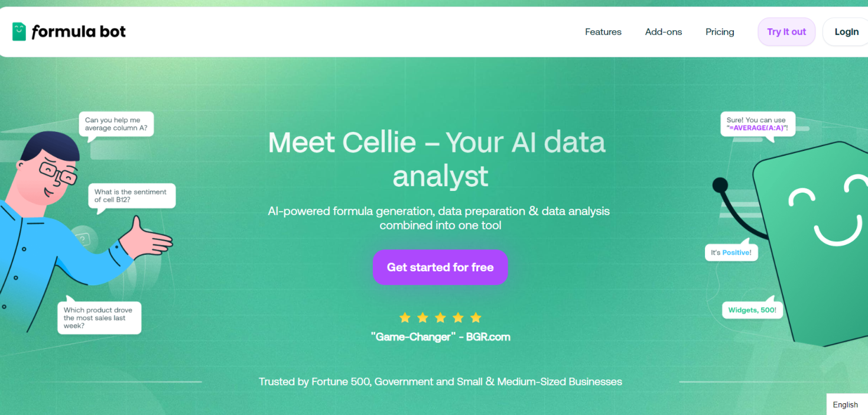This screenshot has height=415, width=868.
Task: Select the first gold rating star
Action: coord(405,317)
